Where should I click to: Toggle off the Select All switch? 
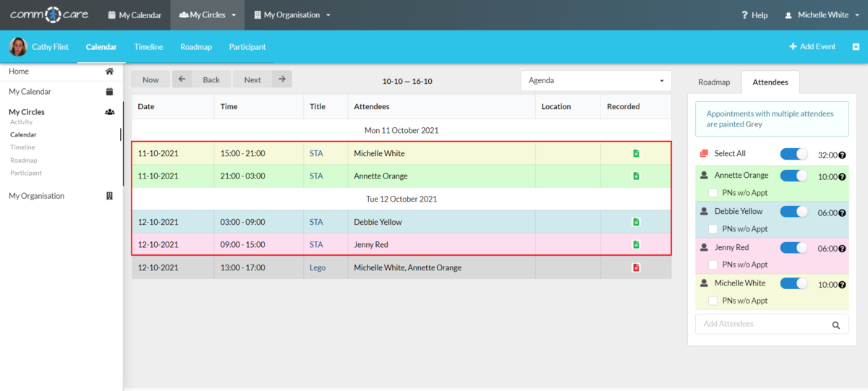793,154
